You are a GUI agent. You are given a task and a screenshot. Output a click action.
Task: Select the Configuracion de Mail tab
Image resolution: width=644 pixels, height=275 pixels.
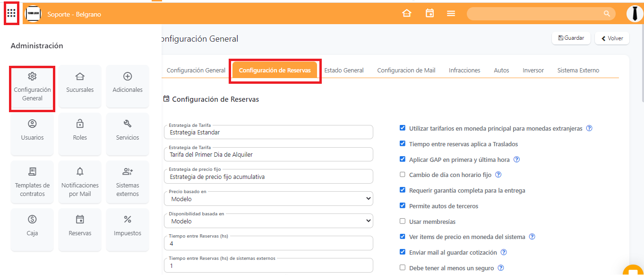(406, 70)
